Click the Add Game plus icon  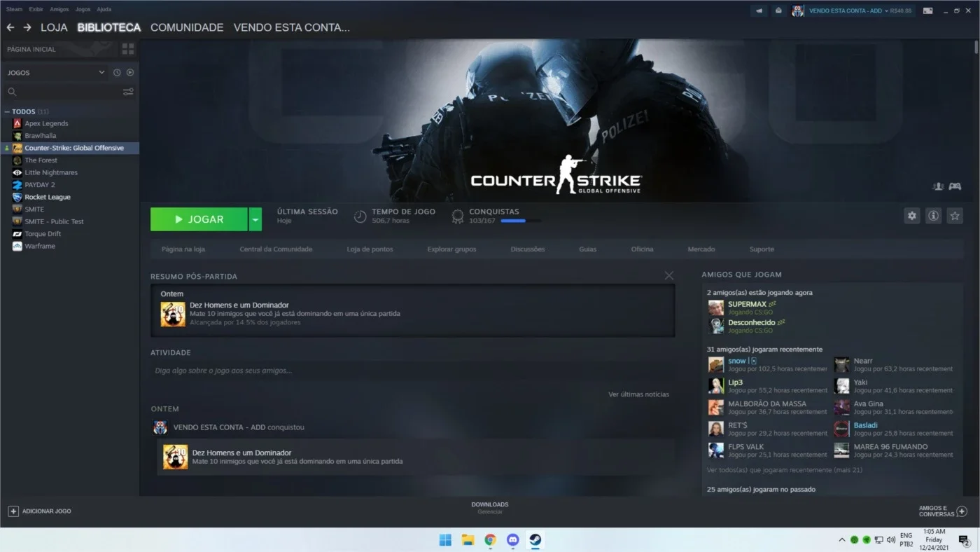pos(13,511)
